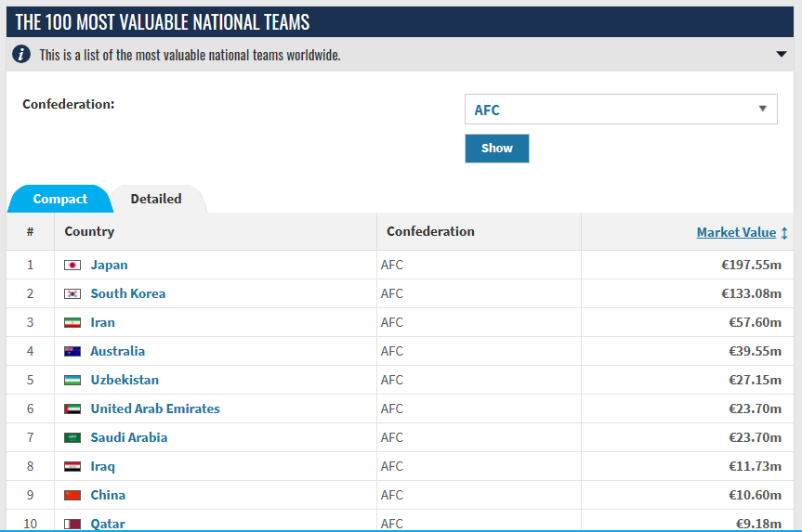Click the Market Value sort arrows icon
This screenshot has height=532, width=802.
click(x=784, y=233)
